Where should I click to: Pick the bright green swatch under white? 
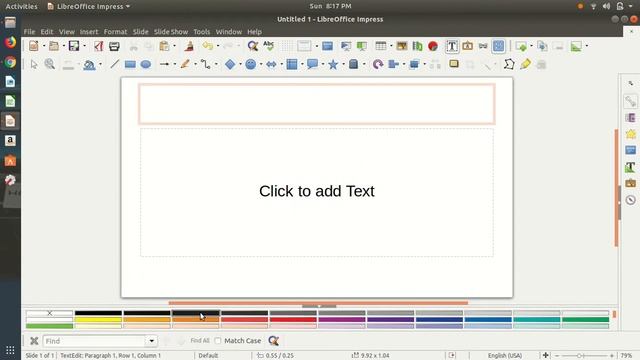pos(49,326)
